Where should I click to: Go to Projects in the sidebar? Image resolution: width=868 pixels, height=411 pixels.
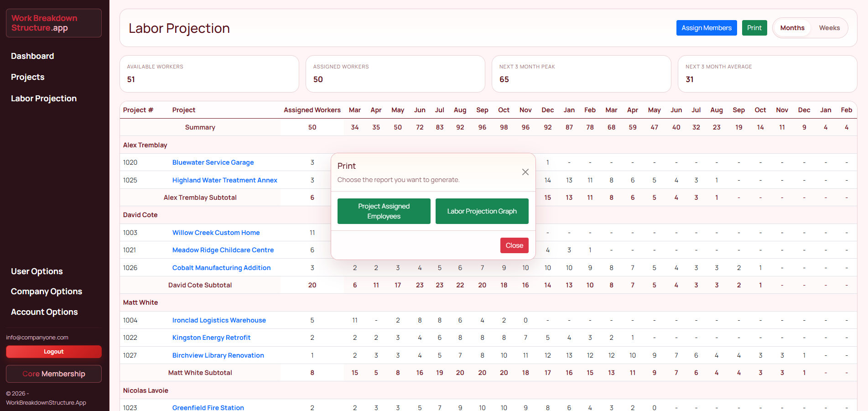pos(28,77)
